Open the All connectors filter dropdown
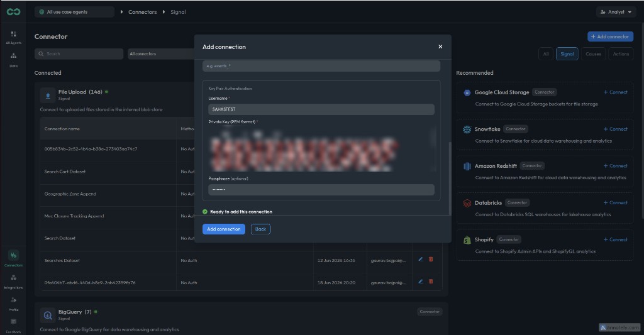 tap(161, 54)
